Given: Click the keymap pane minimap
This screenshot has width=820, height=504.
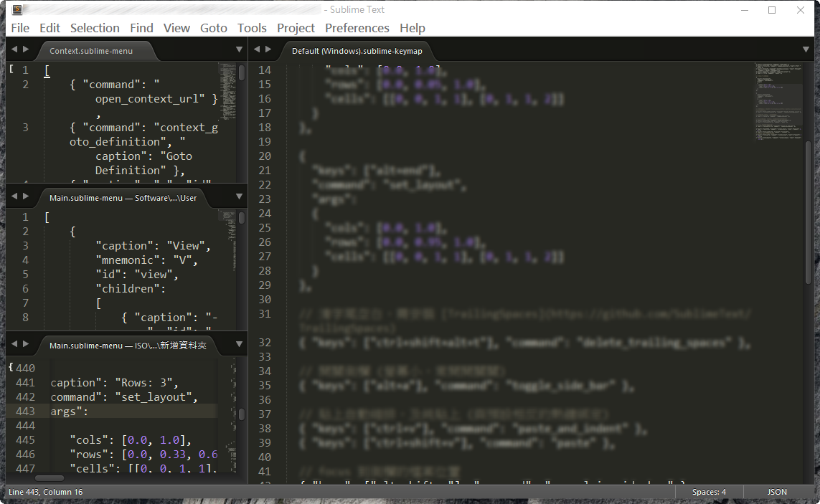Looking at the screenshot, I should coord(778,102).
